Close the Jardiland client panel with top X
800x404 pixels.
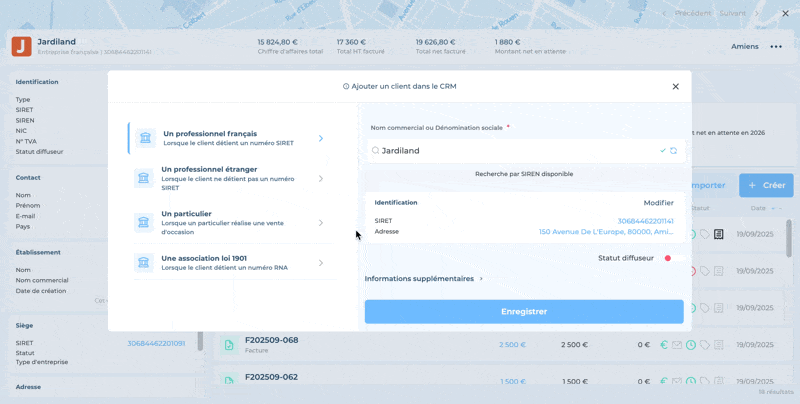[x=786, y=14]
